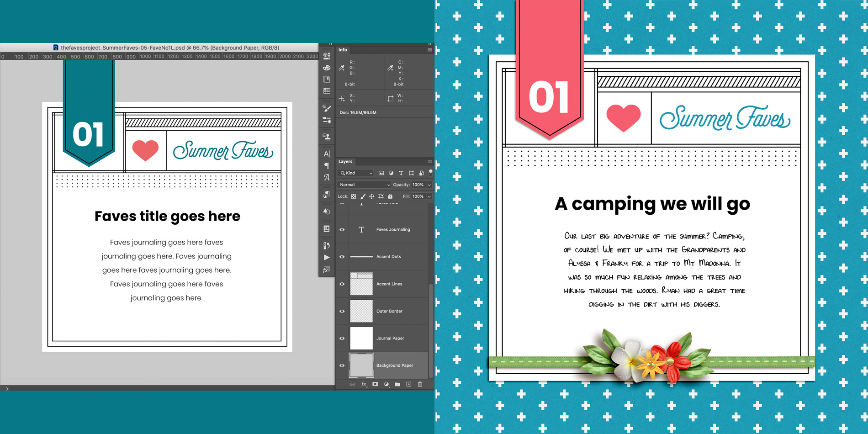
Task: Hide the Faves Journaling layer
Action: (342, 229)
